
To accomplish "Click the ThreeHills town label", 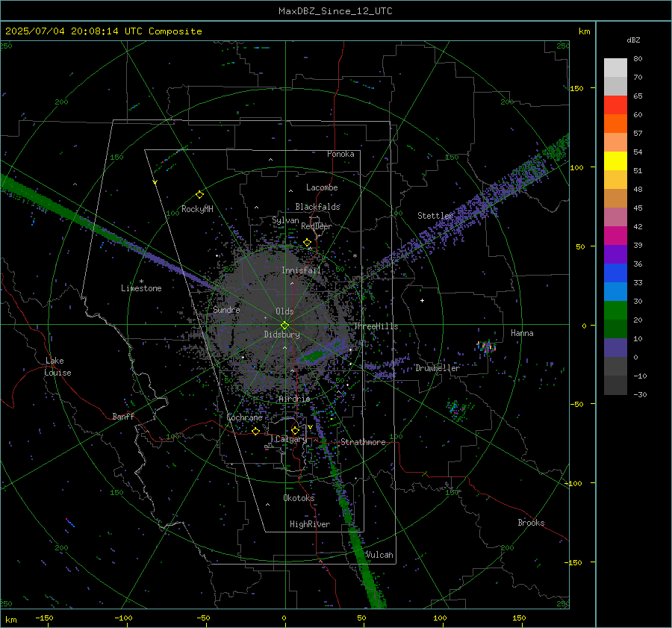I will point(376,326).
